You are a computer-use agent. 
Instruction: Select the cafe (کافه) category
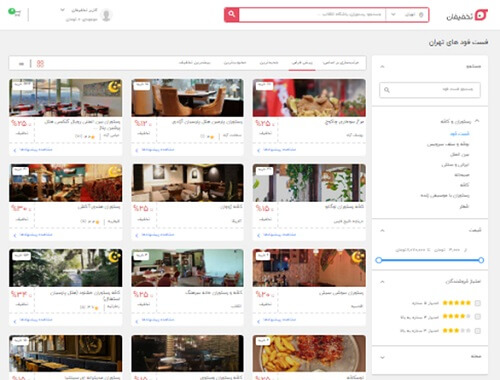point(465,185)
